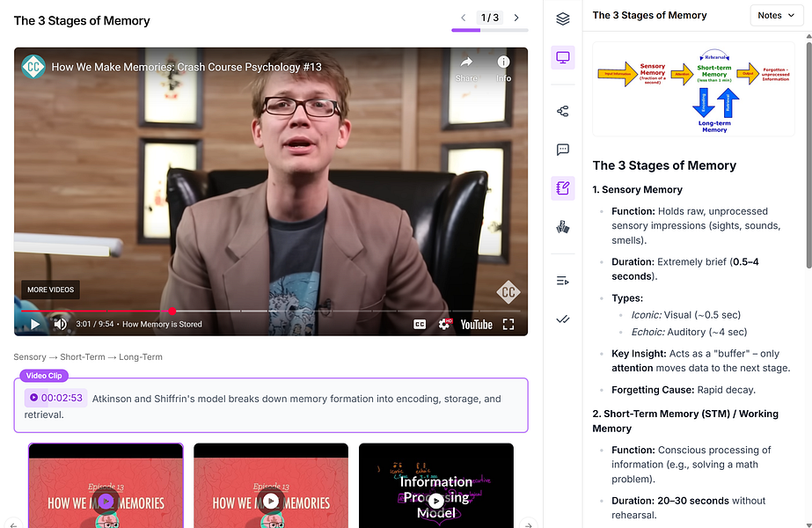Click the 00:02:53 timestamp play chip
Screen dimensions: 812x528
coord(56,398)
